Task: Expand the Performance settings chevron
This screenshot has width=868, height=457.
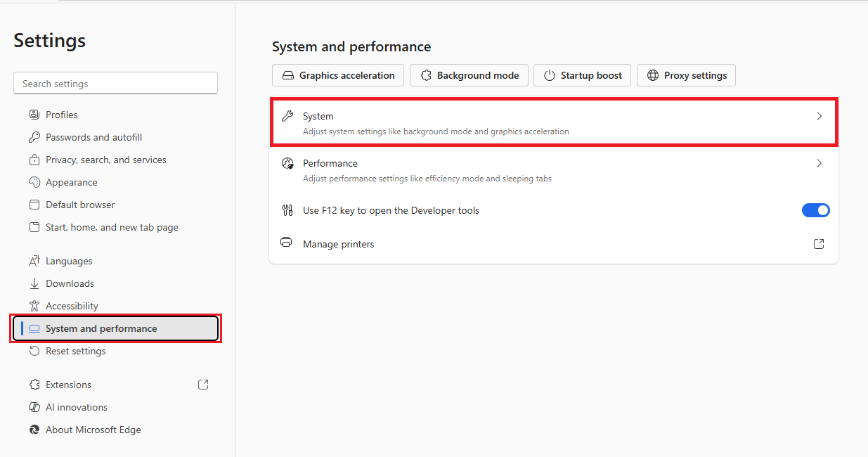Action: coord(819,163)
